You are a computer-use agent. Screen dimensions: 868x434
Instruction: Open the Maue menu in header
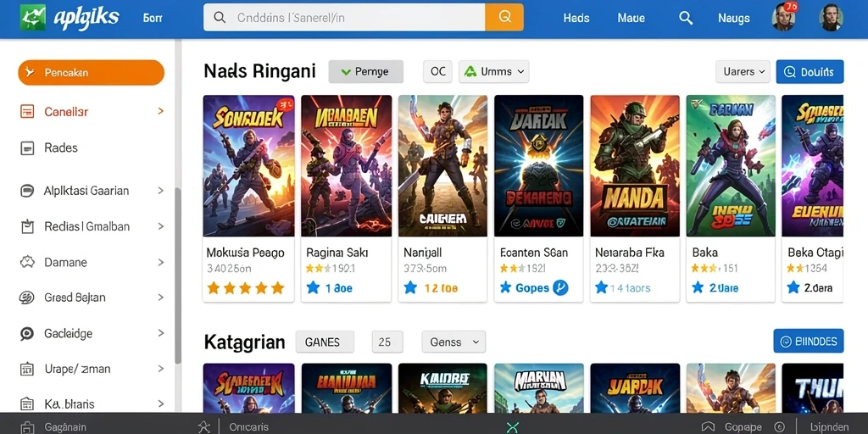(631, 18)
